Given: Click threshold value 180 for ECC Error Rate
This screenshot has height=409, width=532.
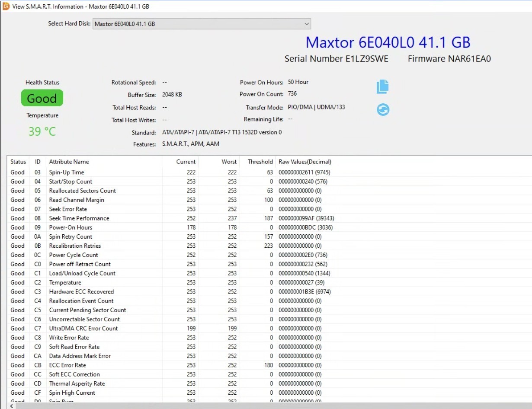Looking at the screenshot, I should [268, 365].
